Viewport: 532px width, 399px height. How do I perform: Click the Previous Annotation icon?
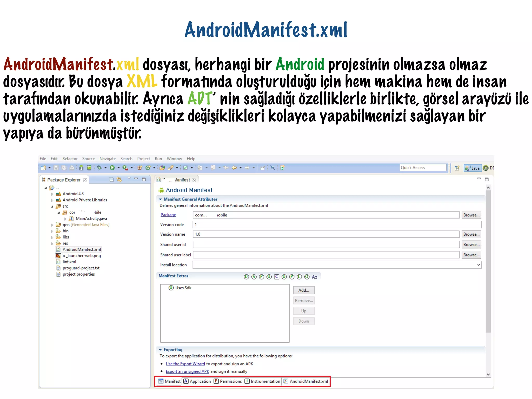213,168
